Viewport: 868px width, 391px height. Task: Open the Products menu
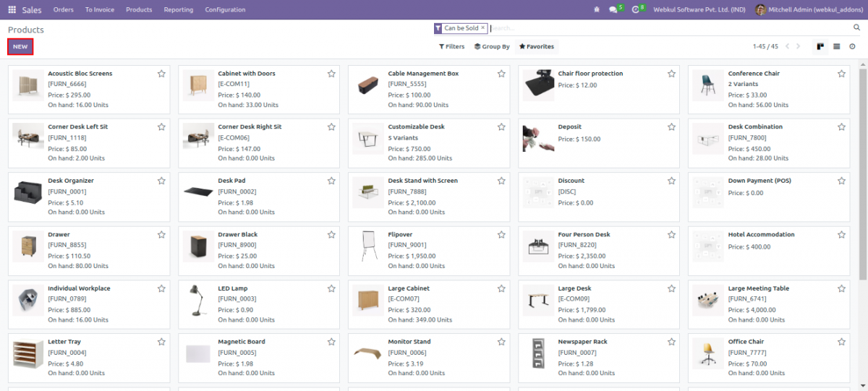139,9
